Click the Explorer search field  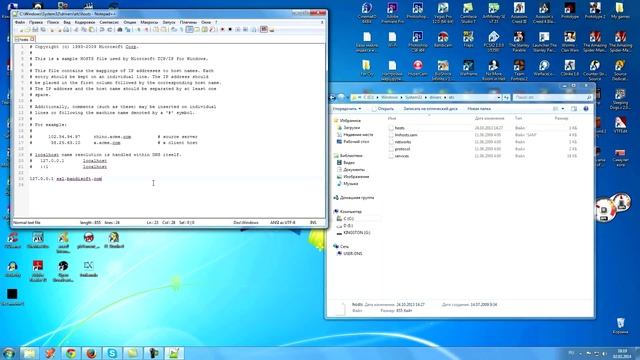553,98
